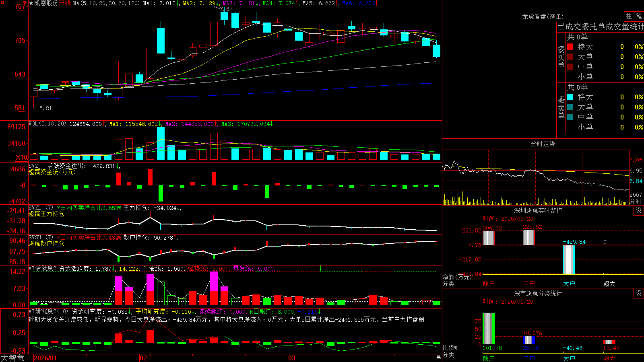This screenshot has width=644, height=362.
Task: Click the SVZL indicator name
Action: coord(35,208)
